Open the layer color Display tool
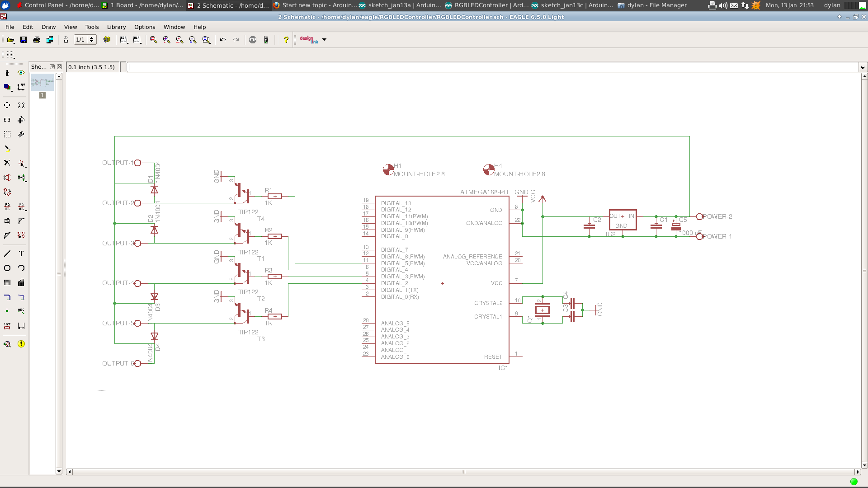The image size is (868, 488). [x=7, y=87]
